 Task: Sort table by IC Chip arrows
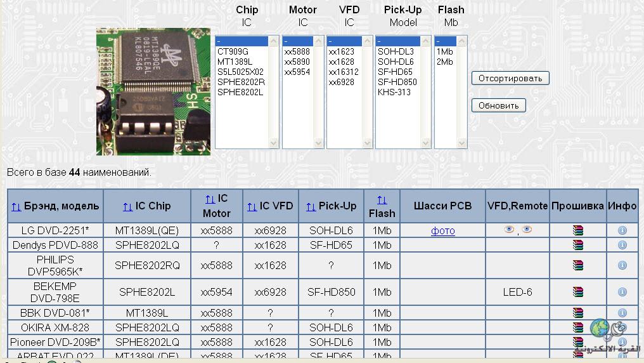tap(128, 207)
